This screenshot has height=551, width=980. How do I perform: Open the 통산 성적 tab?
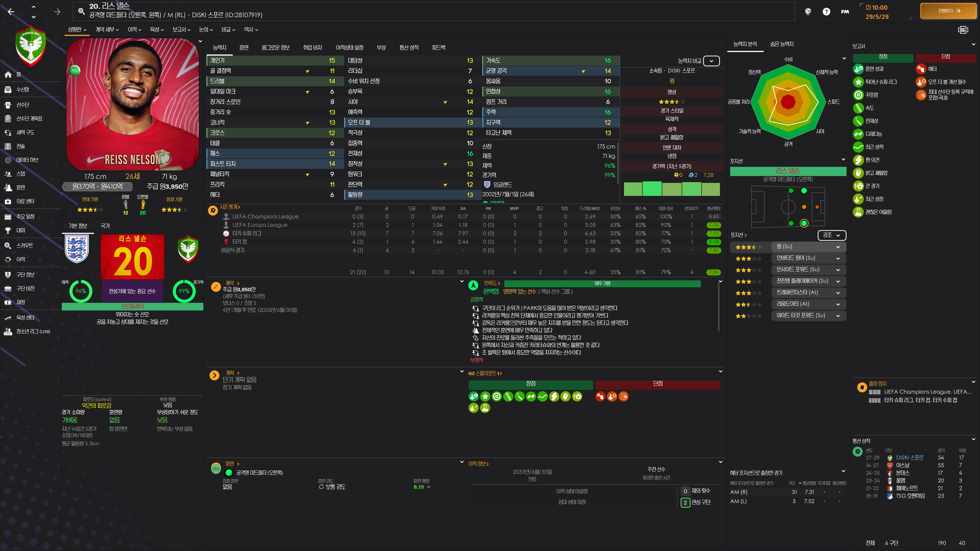tap(409, 47)
